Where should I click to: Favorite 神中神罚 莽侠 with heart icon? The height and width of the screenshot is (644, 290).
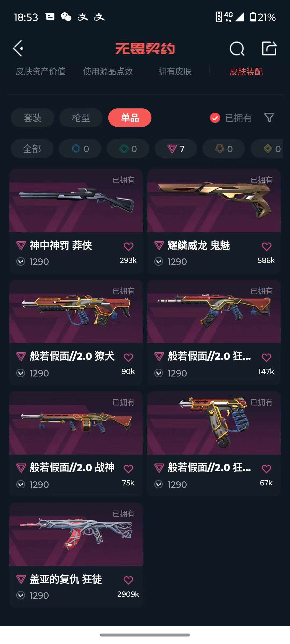coord(128,246)
